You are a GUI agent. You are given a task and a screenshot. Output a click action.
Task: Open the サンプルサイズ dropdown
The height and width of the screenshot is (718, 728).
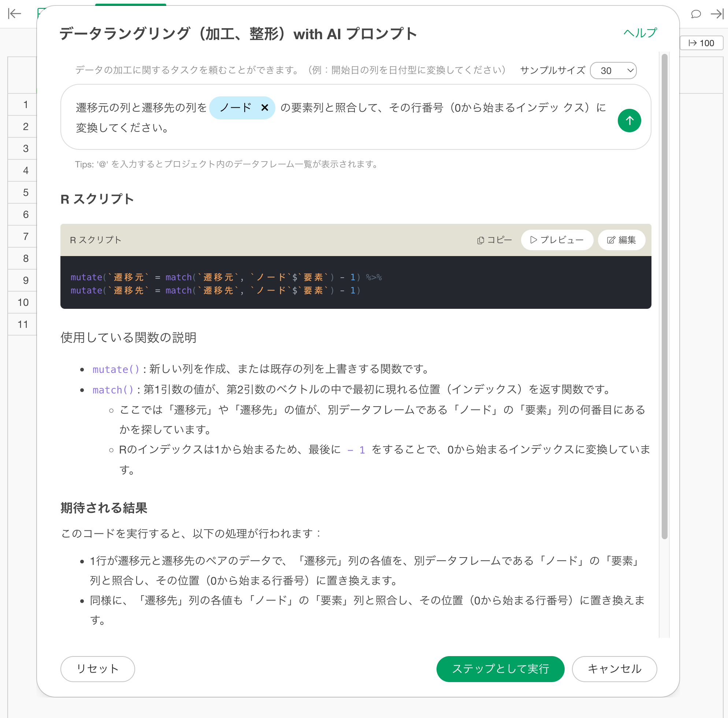tap(613, 70)
